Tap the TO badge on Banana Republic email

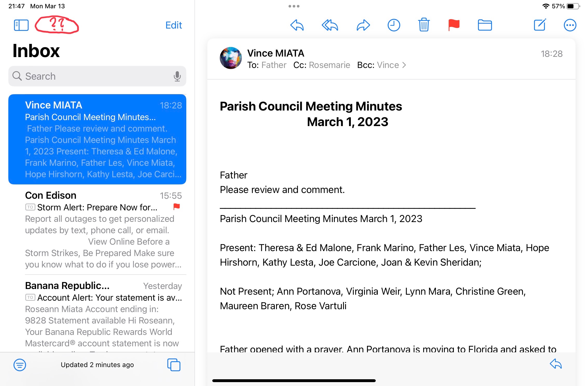pyautogui.click(x=30, y=298)
